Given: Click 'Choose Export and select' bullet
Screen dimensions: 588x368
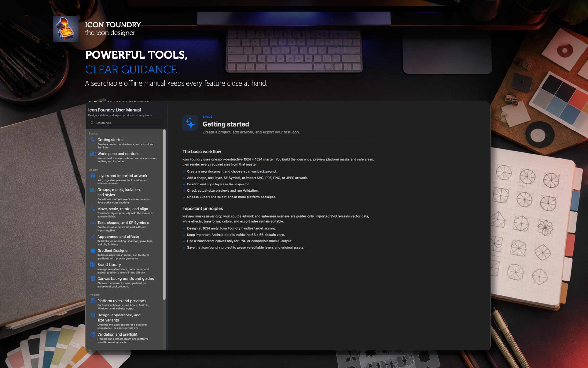Looking at the screenshot, I should click(232, 197).
